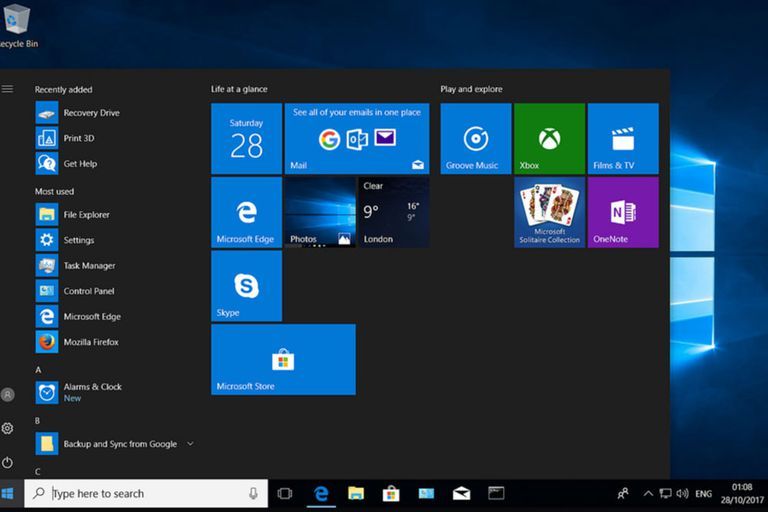Open Settings gear in left rail
This screenshot has height=512, width=768.
[x=8, y=428]
